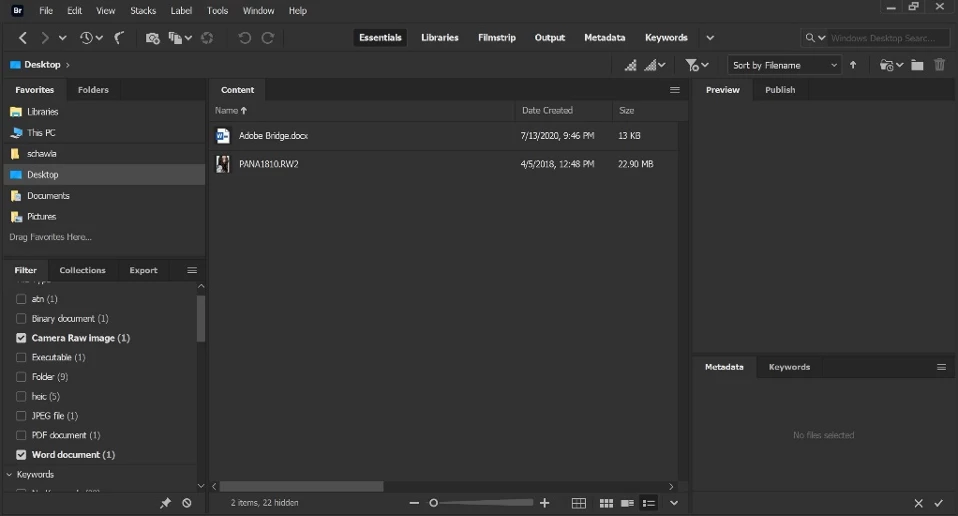This screenshot has width=958, height=516.
Task: Open the Sort by Filename dropdown
Action: tap(784, 65)
